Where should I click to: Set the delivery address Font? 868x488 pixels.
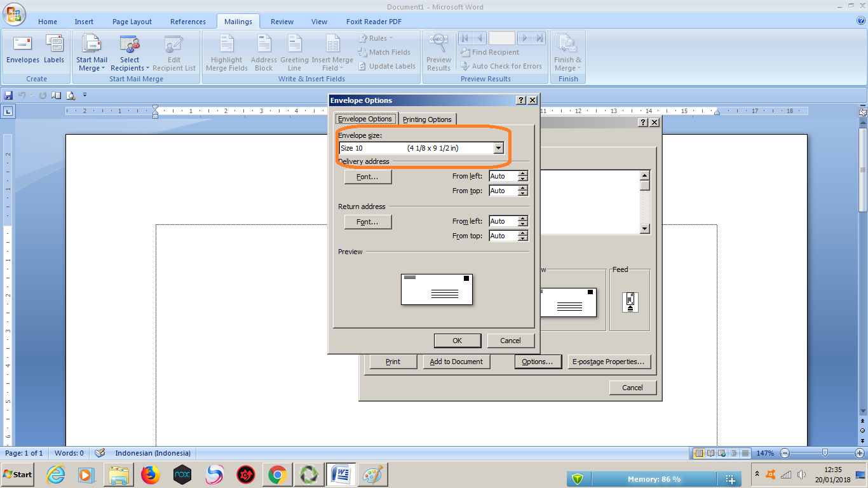(367, 177)
